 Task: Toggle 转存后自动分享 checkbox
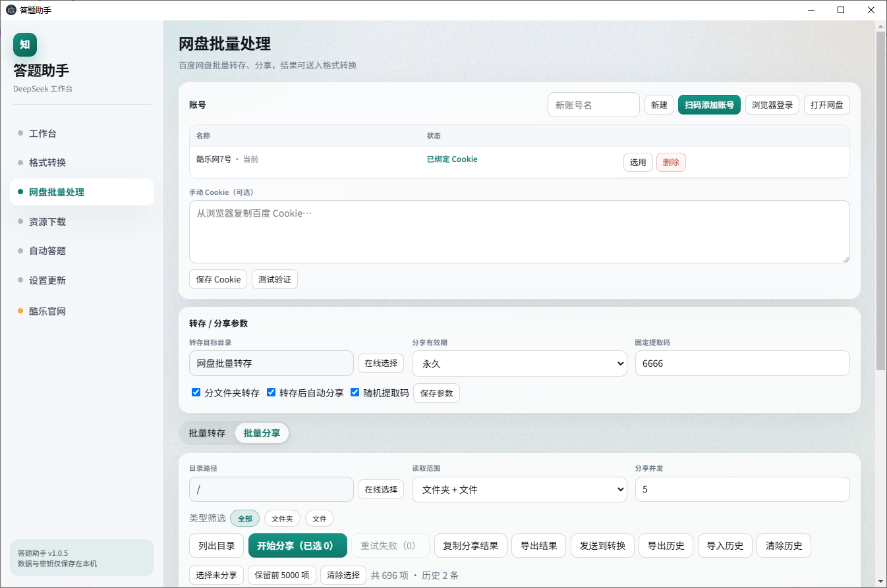click(x=271, y=392)
